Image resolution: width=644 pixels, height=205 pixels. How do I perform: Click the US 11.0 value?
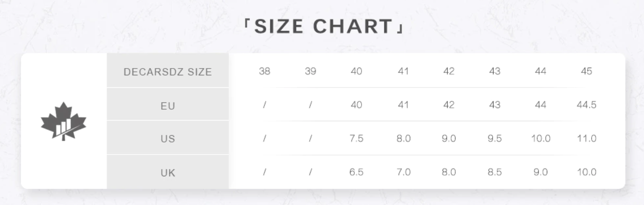[x=586, y=139]
